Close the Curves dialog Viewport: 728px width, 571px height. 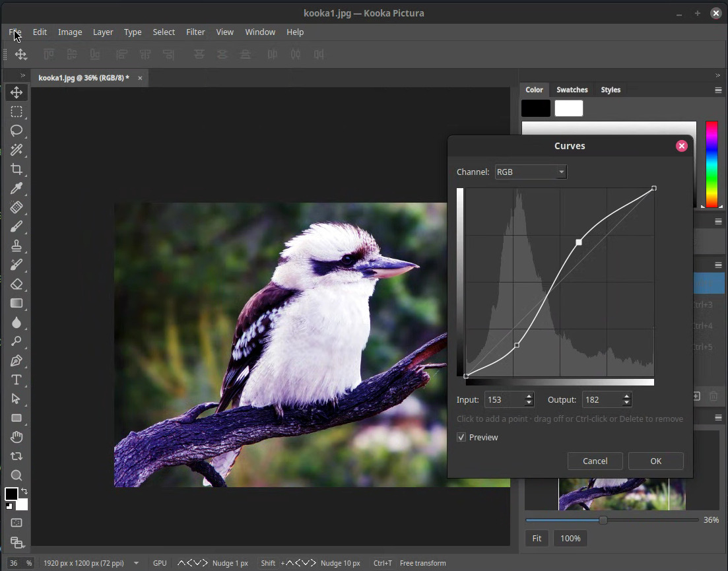682,146
